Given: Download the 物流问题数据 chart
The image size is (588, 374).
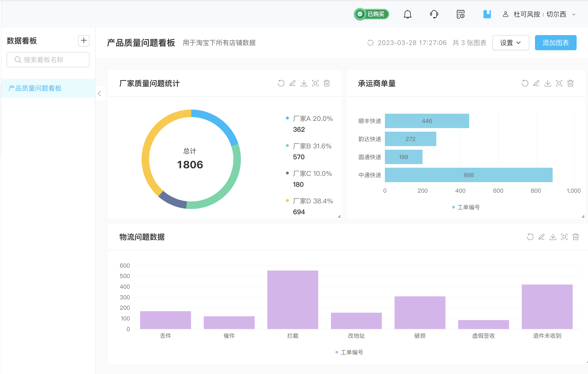Looking at the screenshot, I should (x=553, y=237).
